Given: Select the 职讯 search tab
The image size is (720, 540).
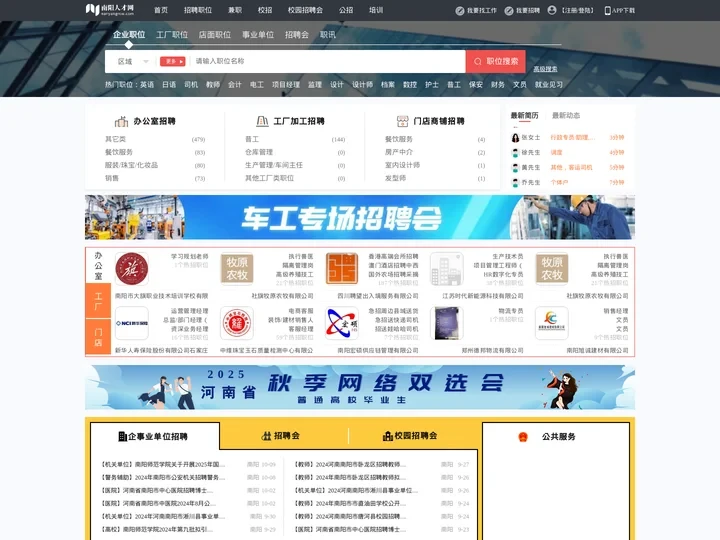Looking at the screenshot, I should point(327,34).
